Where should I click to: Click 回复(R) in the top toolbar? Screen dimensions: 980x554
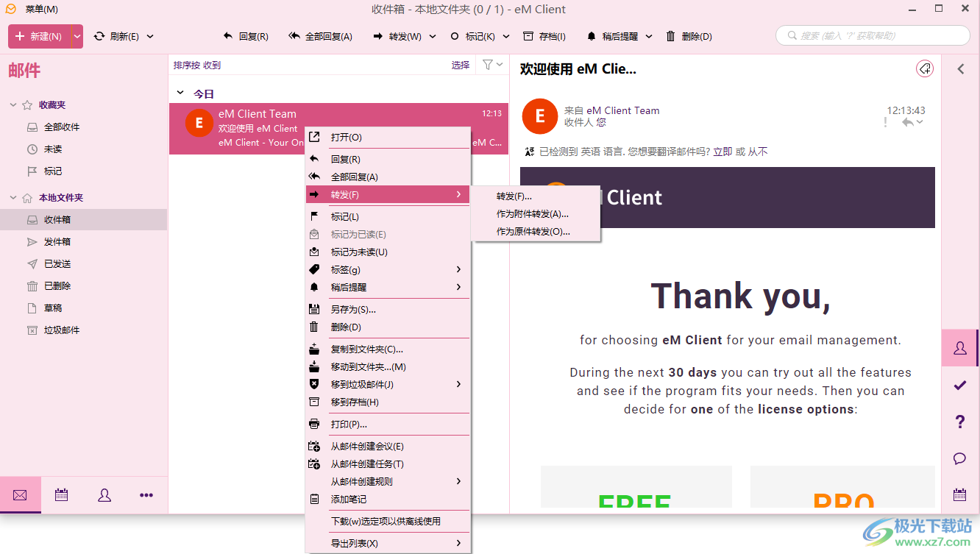tap(246, 36)
